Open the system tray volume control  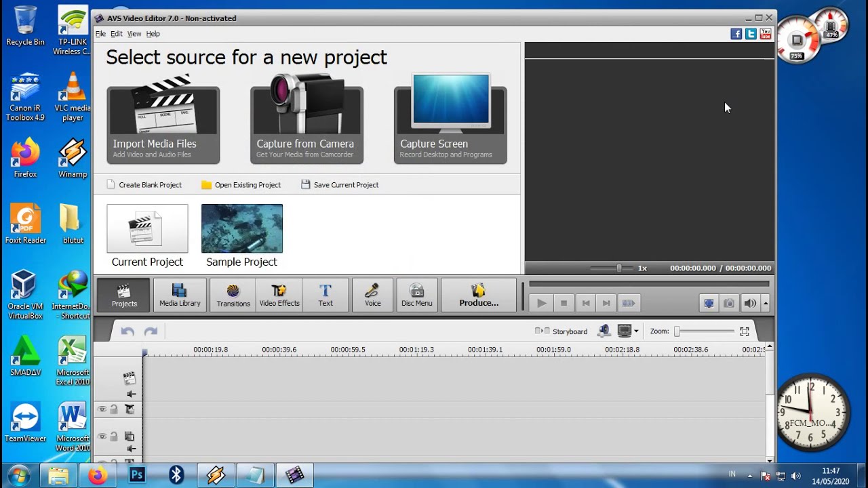click(x=795, y=476)
